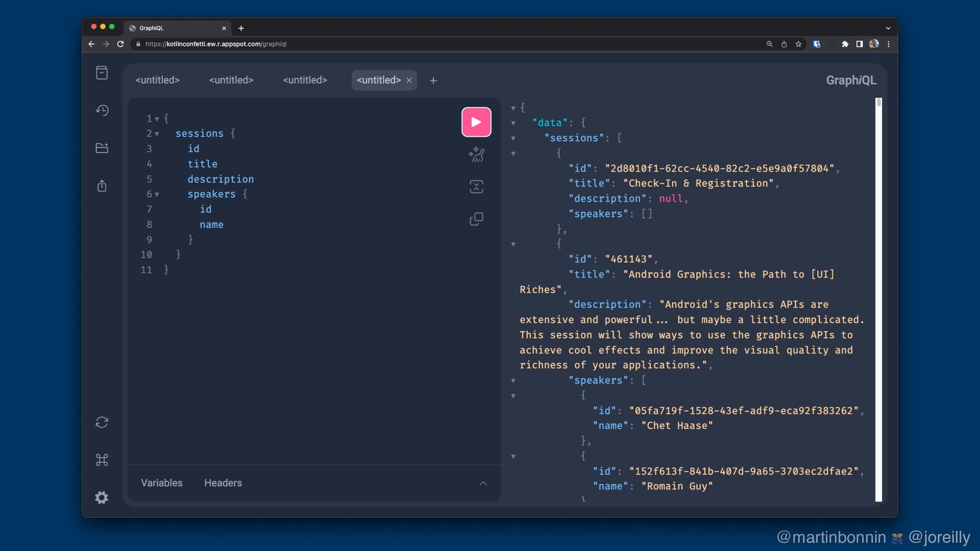Add a new query tab
Screen dimensions: 980x551
point(433,81)
